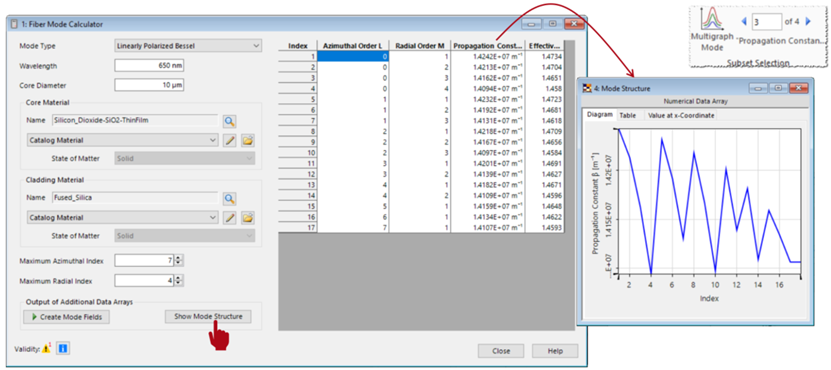This screenshot has height=370, width=831.
Task: Click the Azimuthal Order L column header
Action: point(352,46)
